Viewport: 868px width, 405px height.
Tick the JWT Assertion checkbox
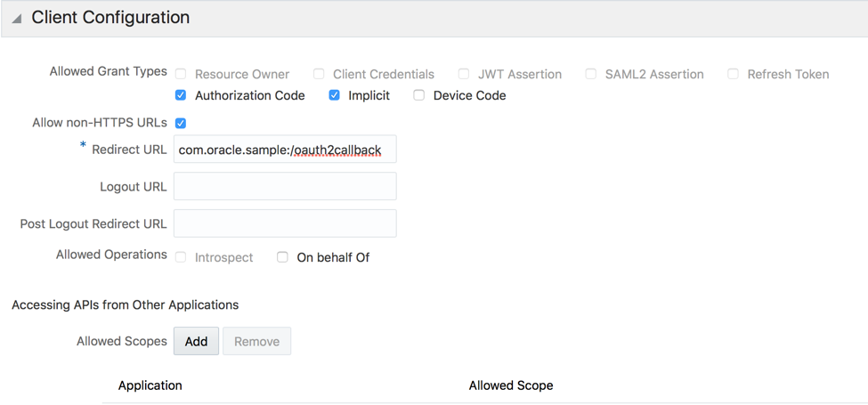464,74
